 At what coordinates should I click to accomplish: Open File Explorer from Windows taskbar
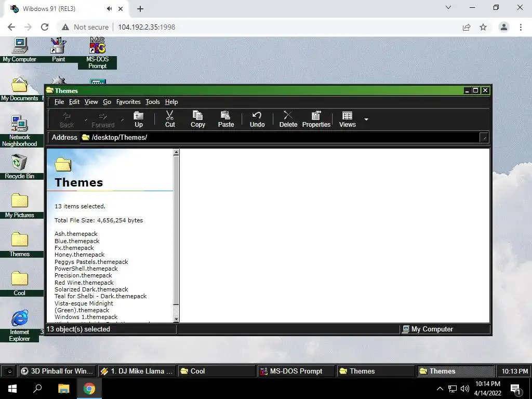(63, 389)
